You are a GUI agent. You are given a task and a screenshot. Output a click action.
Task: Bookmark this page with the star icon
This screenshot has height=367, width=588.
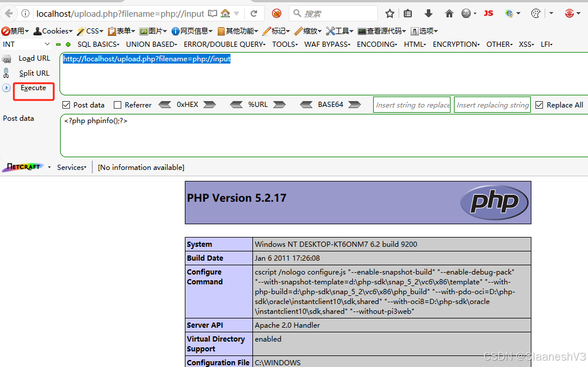click(x=390, y=14)
